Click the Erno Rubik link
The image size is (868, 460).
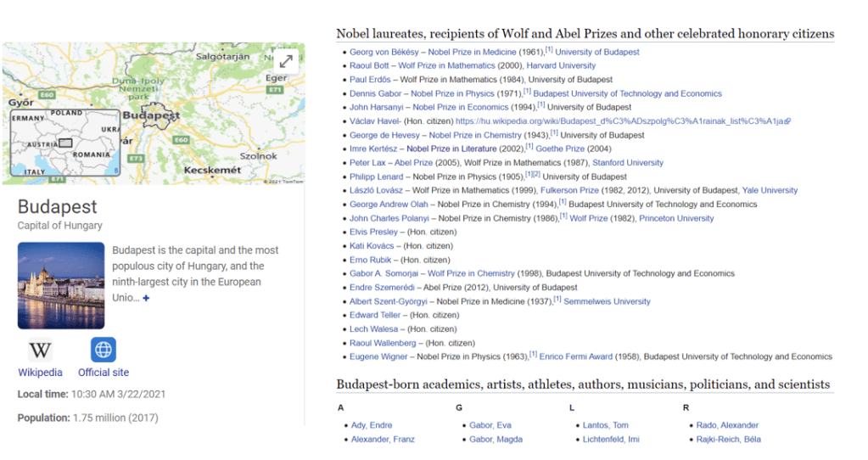tap(371, 260)
